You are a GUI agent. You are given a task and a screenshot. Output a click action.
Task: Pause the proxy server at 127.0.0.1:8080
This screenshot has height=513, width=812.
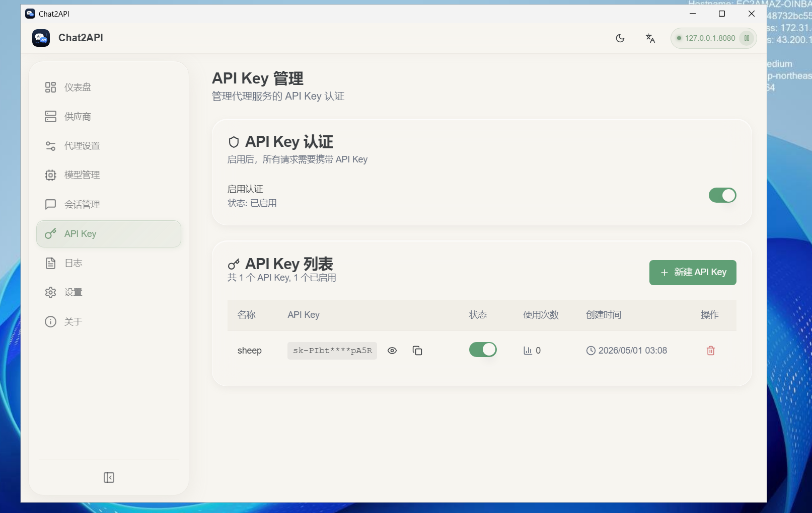click(x=747, y=38)
